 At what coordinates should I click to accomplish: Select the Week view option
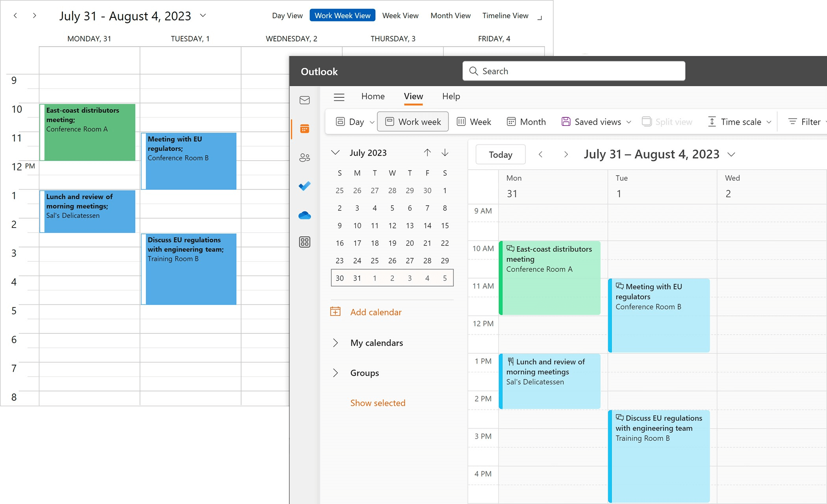tap(474, 122)
